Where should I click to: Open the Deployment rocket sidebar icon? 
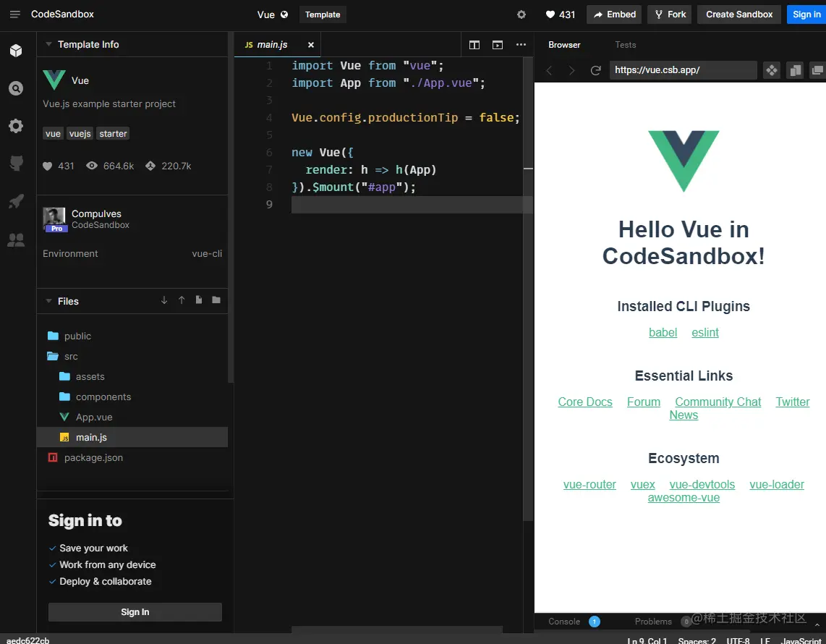(16, 201)
